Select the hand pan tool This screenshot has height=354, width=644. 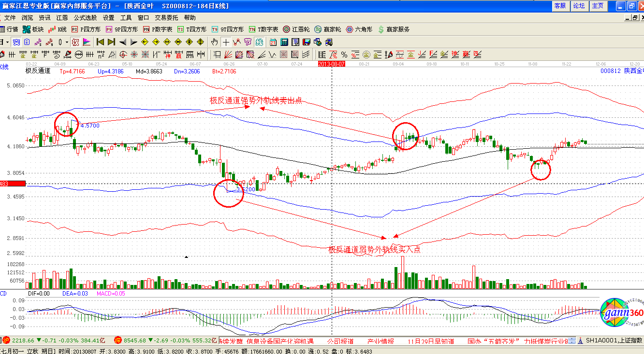[214, 42]
